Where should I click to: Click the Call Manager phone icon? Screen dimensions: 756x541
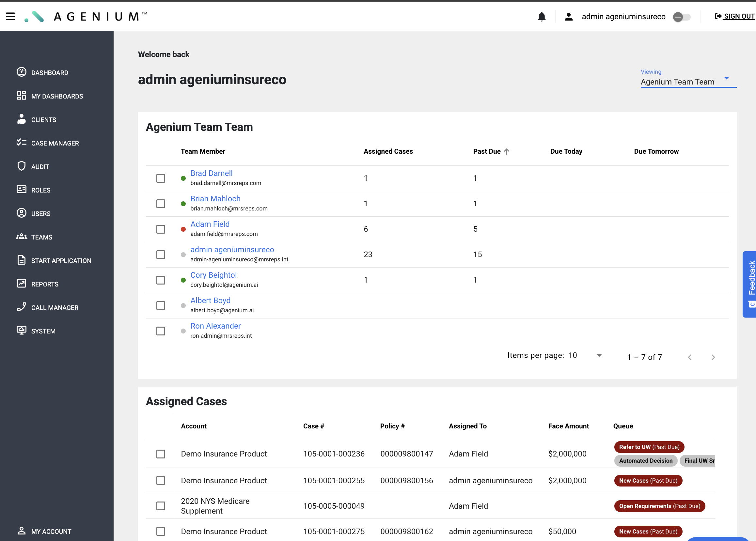pyautogui.click(x=21, y=307)
